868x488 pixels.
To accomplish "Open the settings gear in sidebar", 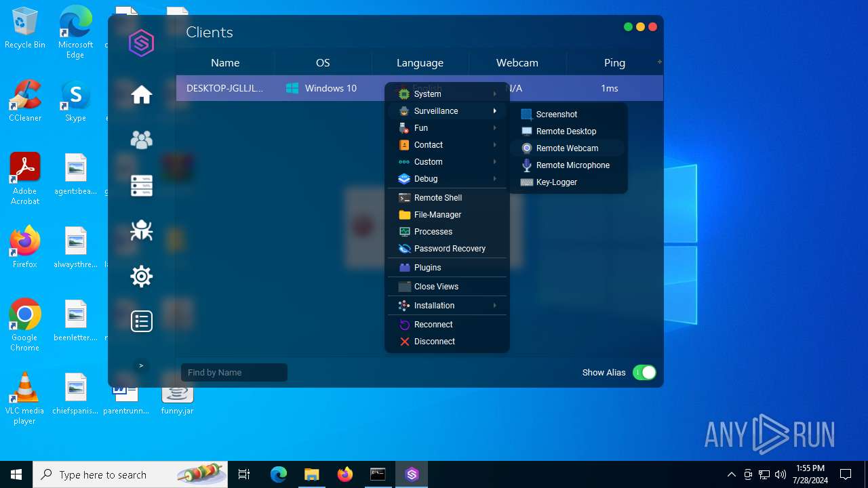I will [x=142, y=276].
